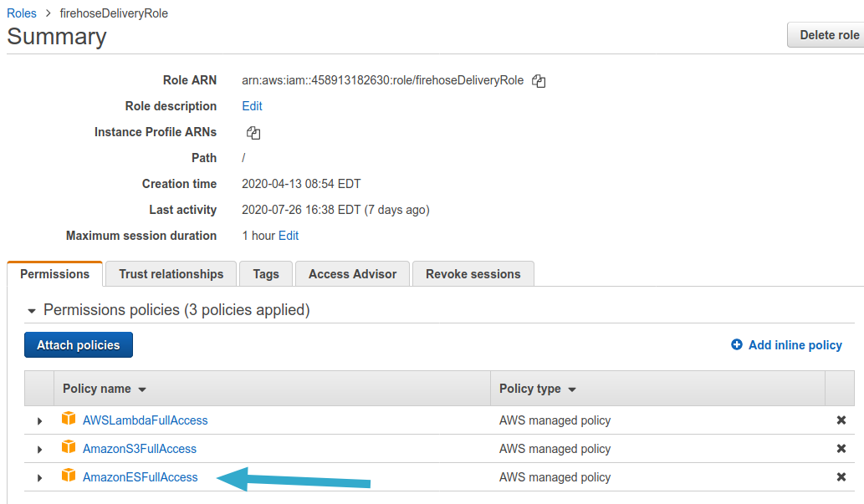Viewport: 864px width, 504px height.
Task: Click the AmazonS3FullAccess policy cube icon
Action: [x=69, y=446]
